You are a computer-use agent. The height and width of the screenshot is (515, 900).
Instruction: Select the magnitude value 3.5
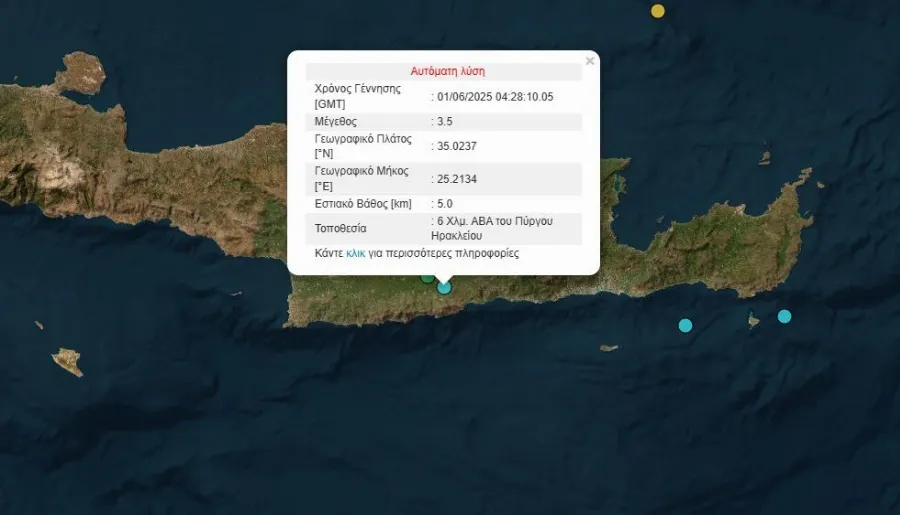pos(445,121)
